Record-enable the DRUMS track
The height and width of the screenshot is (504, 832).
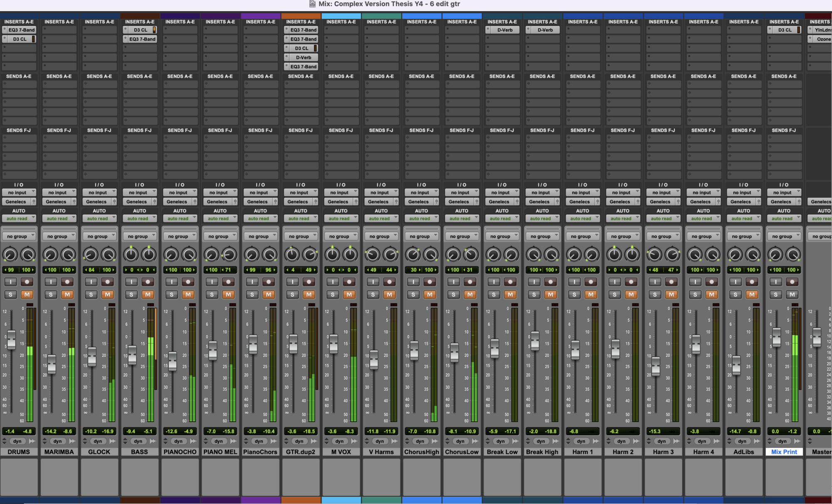(x=27, y=282)
